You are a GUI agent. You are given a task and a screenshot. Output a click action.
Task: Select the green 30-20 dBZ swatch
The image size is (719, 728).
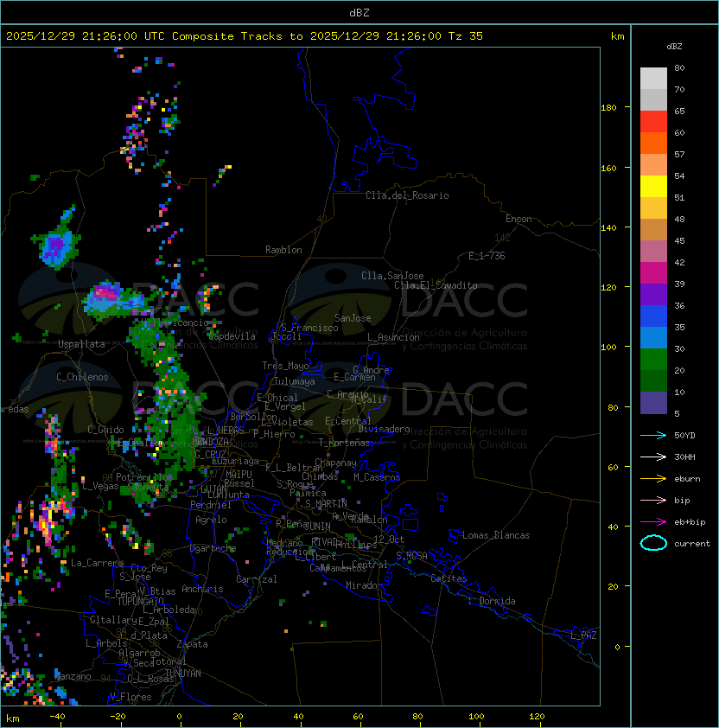653,360
